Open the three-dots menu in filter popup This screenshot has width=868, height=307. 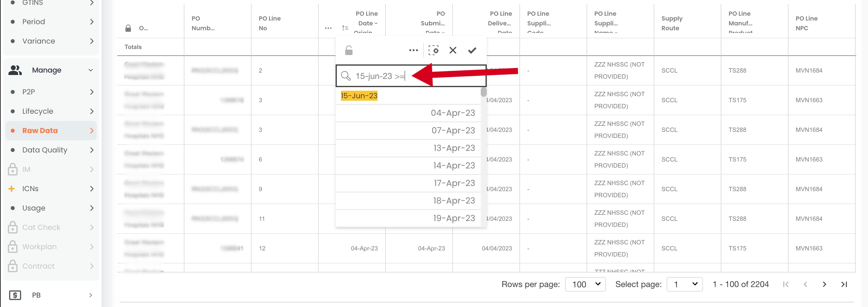point(413,50)
